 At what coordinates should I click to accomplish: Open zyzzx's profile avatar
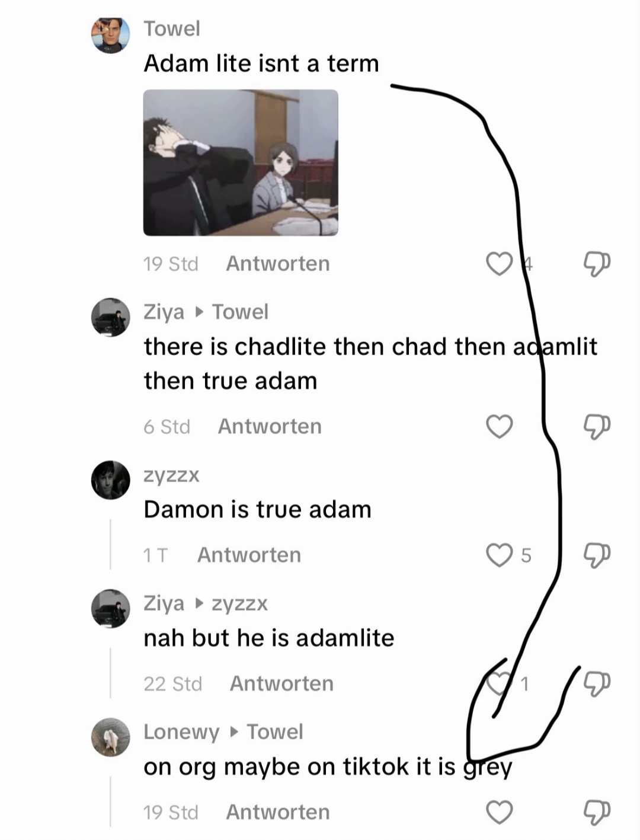[110, 480]
